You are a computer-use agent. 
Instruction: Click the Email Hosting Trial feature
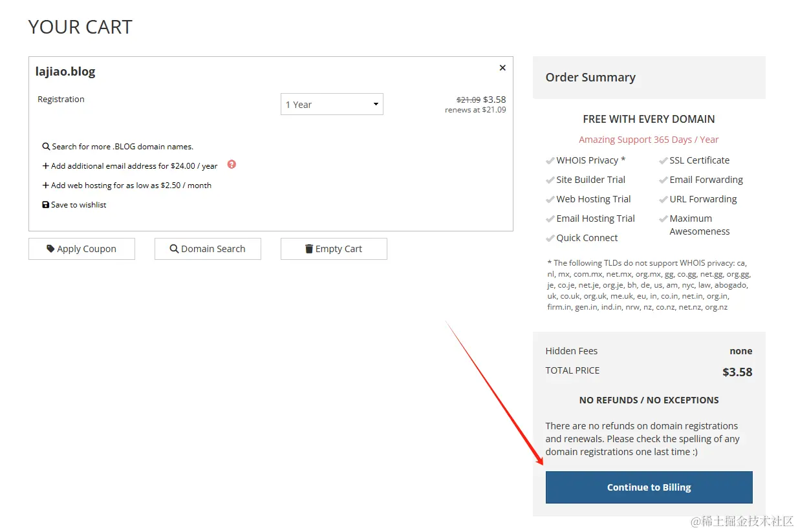[596, 218]
